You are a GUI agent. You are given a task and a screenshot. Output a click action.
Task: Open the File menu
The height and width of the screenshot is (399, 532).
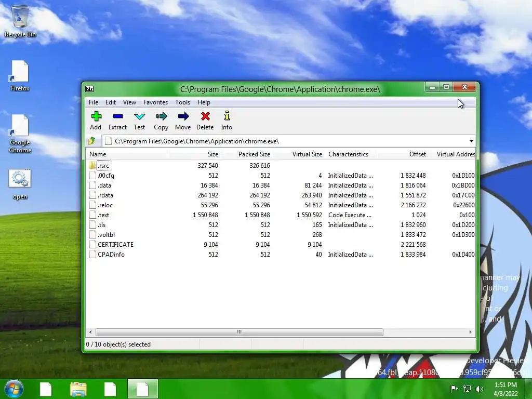coord(94,102)
